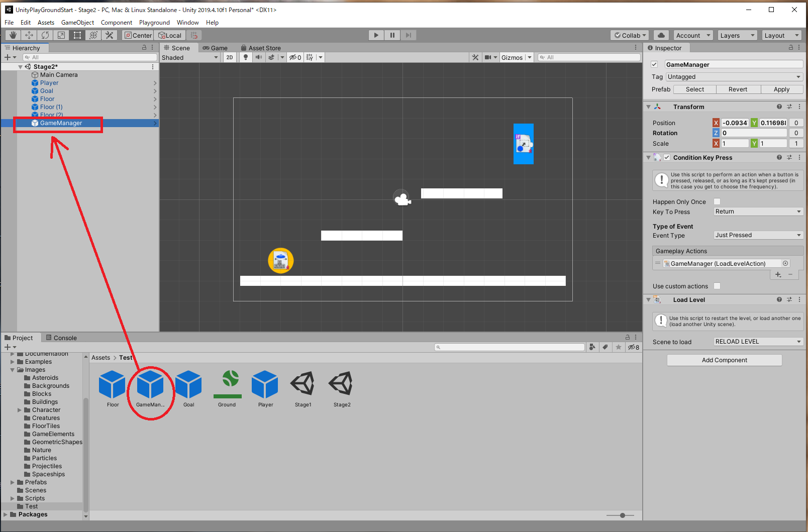Open the Window menu

(x=187, y=23)
